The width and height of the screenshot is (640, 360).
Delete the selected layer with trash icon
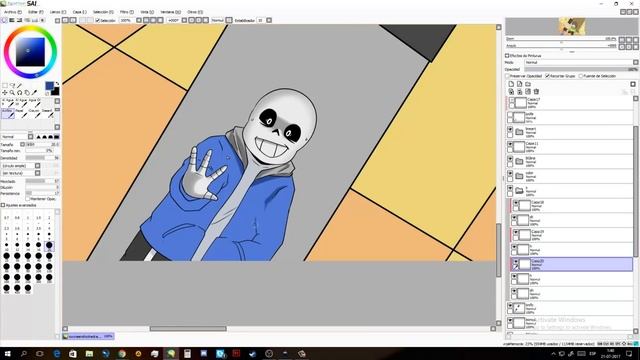(x=536, y=92)
